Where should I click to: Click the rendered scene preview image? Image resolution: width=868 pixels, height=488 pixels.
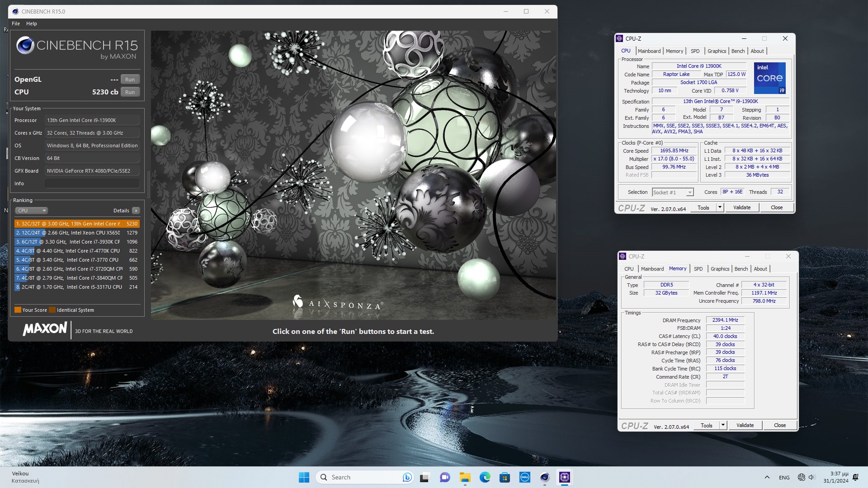(353, 175)
